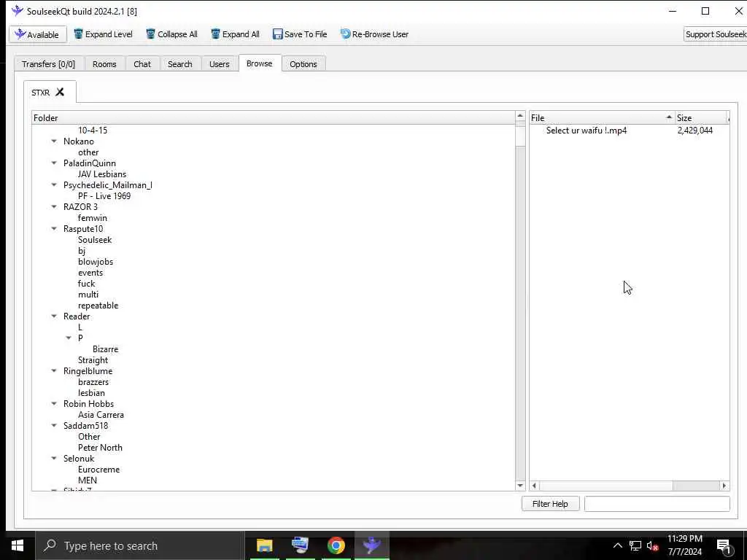Open the Options tab
The height and width of the screenshot is (560, 747).
point(303,64)
